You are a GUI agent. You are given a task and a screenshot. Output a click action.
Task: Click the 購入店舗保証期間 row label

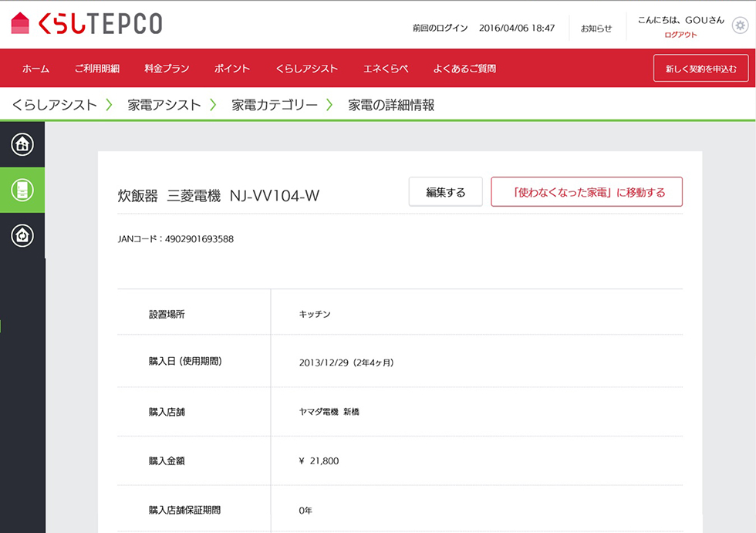pos(184,511)
